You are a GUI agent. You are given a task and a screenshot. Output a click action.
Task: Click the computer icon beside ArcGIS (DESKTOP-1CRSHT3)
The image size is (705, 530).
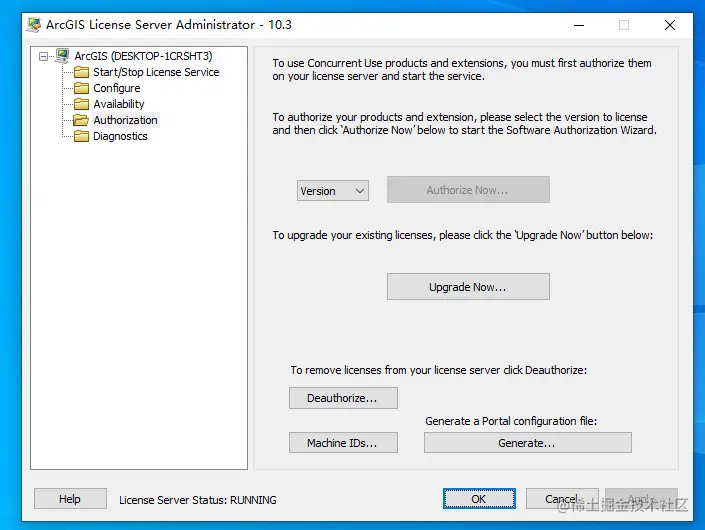pos(62,56)
